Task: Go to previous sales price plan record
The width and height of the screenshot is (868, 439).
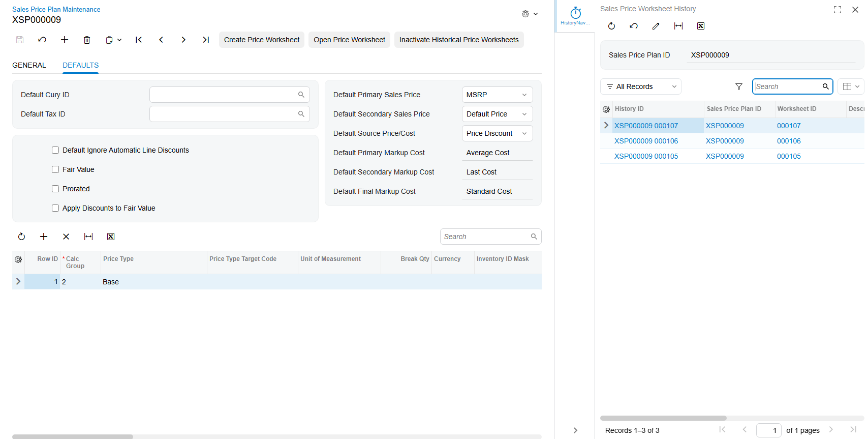Action: (x=161, y=40)
